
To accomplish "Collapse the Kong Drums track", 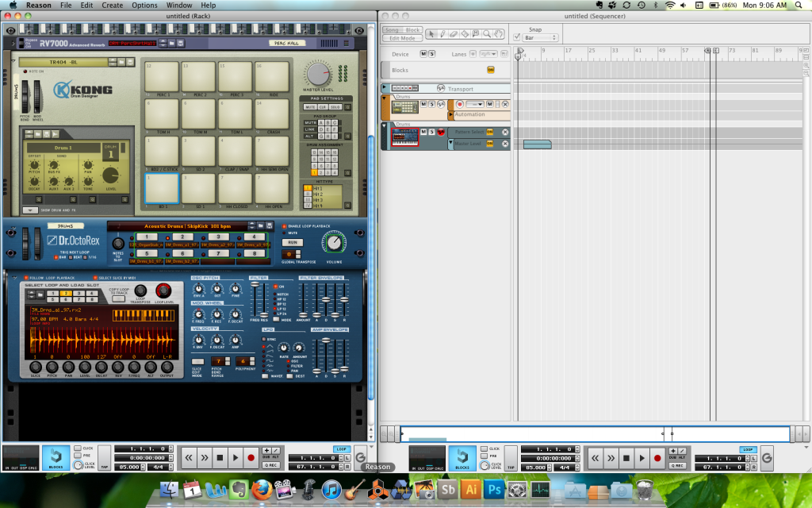I will click(385, 98).
